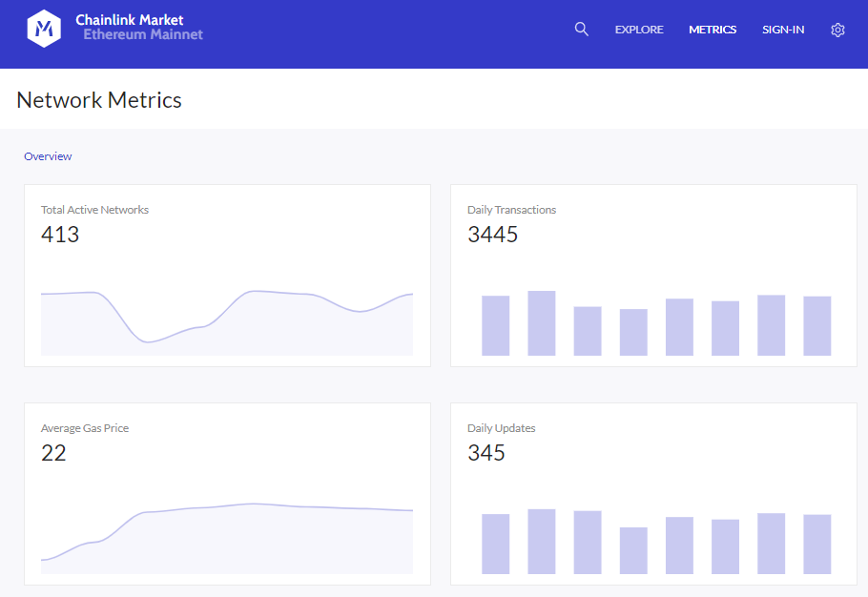Image resolution: width=868 pixels, height=597 pixels.
Task: Click the tallest second bar in Daily Transactions
Action: coord(542,323)
